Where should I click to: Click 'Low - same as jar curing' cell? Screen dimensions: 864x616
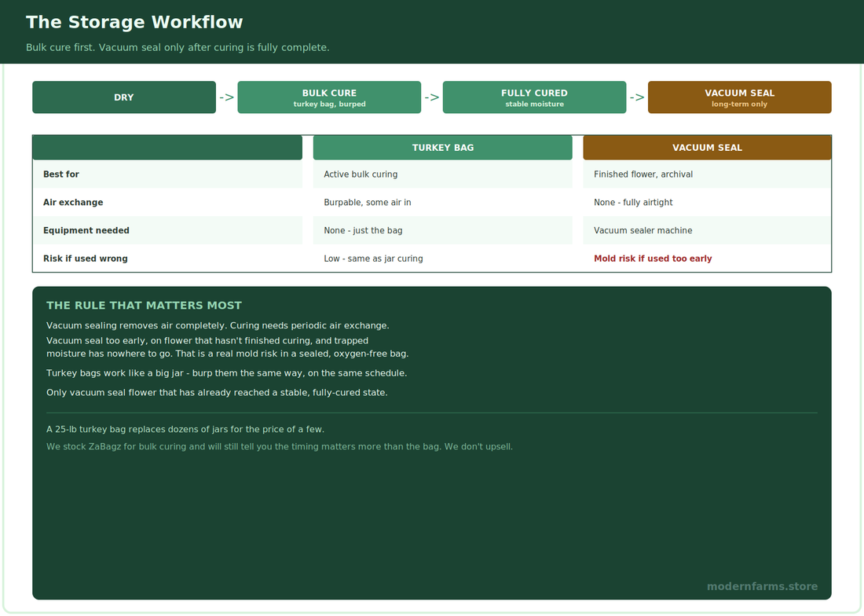[442, 258]
